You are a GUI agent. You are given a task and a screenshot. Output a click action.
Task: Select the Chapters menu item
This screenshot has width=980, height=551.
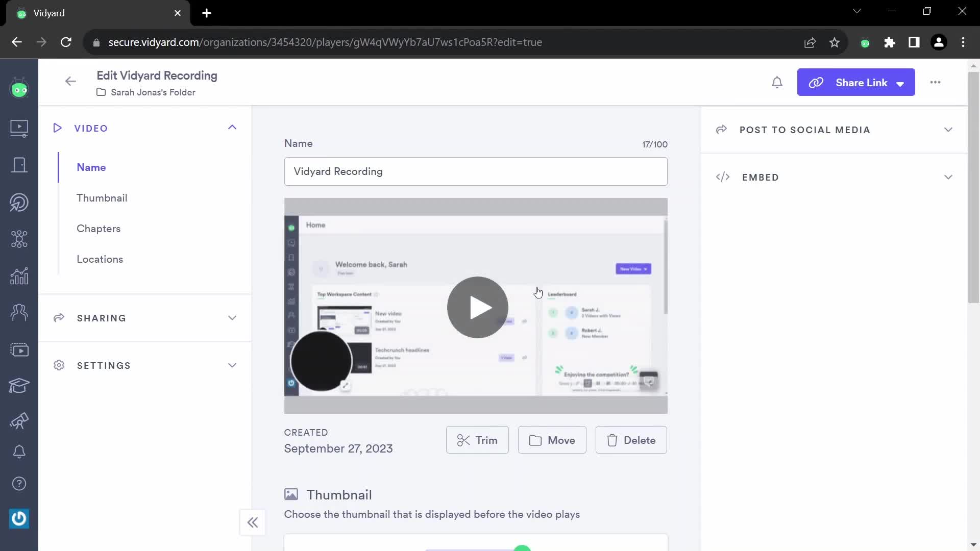pyautogui.click(x=99, y=229)
